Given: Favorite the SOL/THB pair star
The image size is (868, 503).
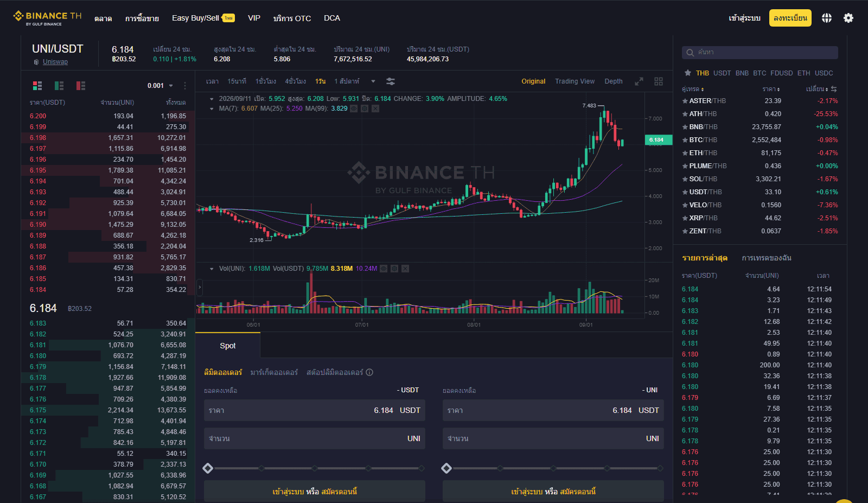Looking at the screenshot, I should [x=685, y=179].
